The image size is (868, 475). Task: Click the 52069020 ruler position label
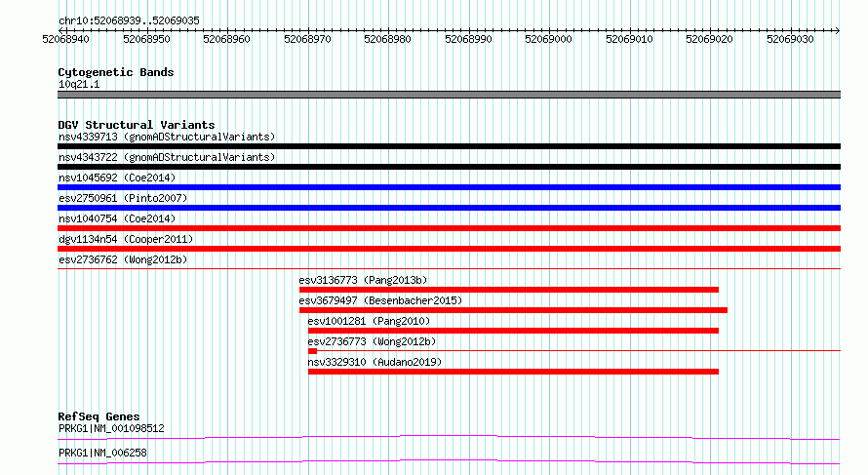710,39
